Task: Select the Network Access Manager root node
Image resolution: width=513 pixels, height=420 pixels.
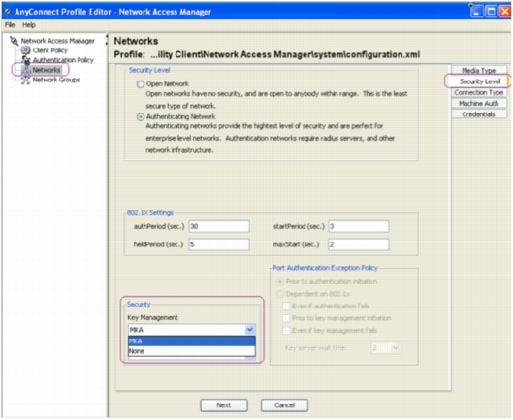Action: 58,41
